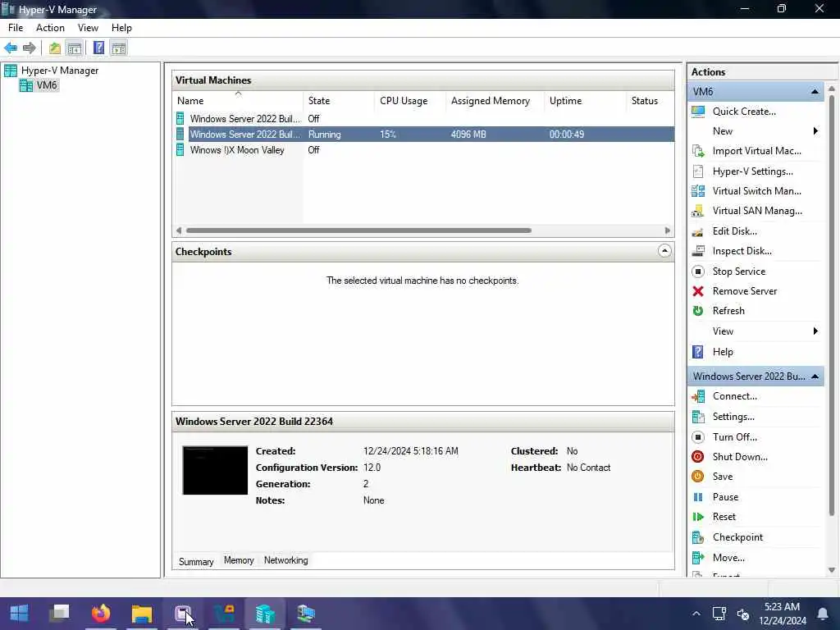Sort by the CPU Usage column header
The height and width of the screenshot is (630, 840).
click(x=410, y=101)
